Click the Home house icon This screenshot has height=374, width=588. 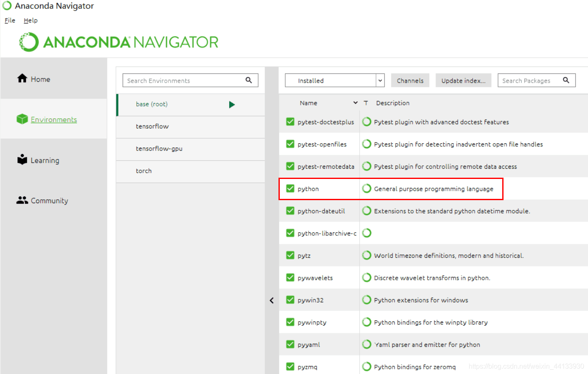point(22,78)
